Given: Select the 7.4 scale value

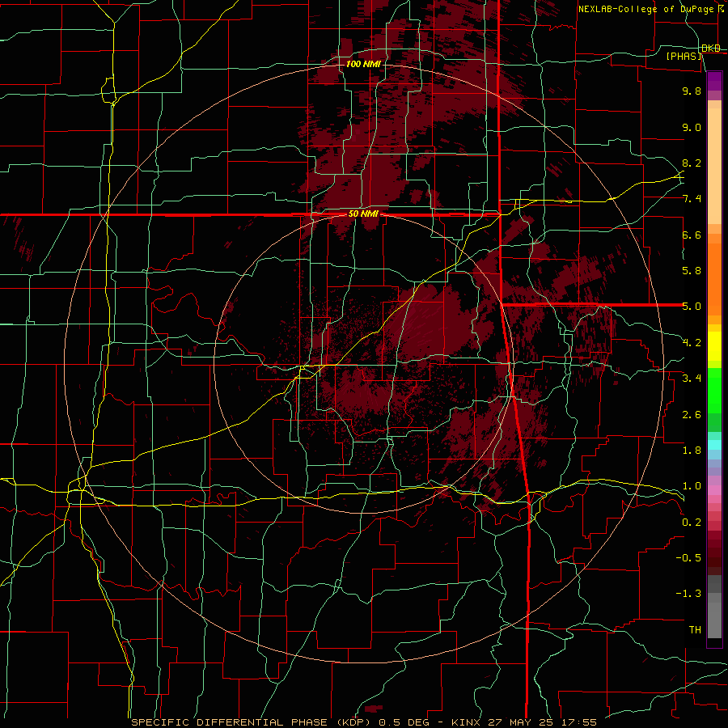Looking at the screenshot, I should coord(692,199).
